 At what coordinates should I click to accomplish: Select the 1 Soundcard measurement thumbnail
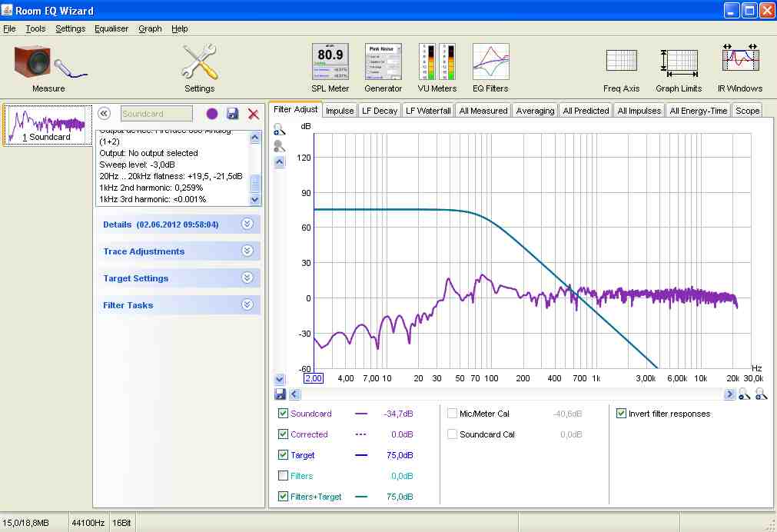(48, 125)
